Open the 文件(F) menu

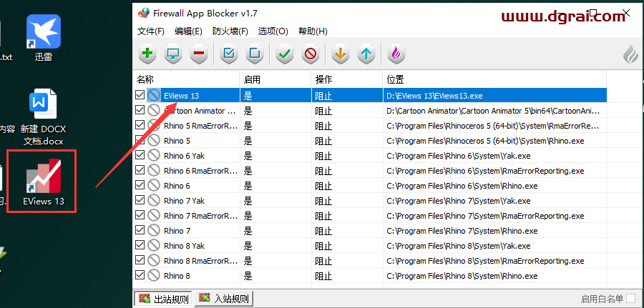(151, 31)
